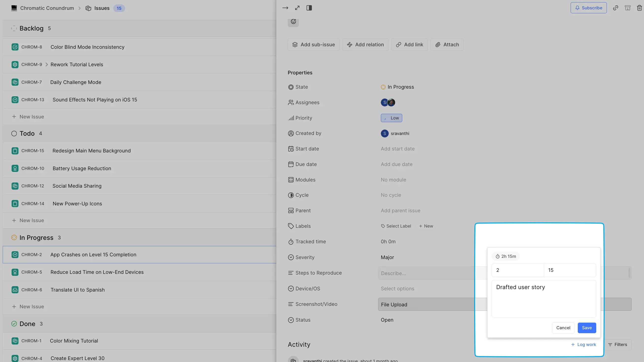
Task: Click the Add sub-issue layered icon button
Action: pos(295,45)
